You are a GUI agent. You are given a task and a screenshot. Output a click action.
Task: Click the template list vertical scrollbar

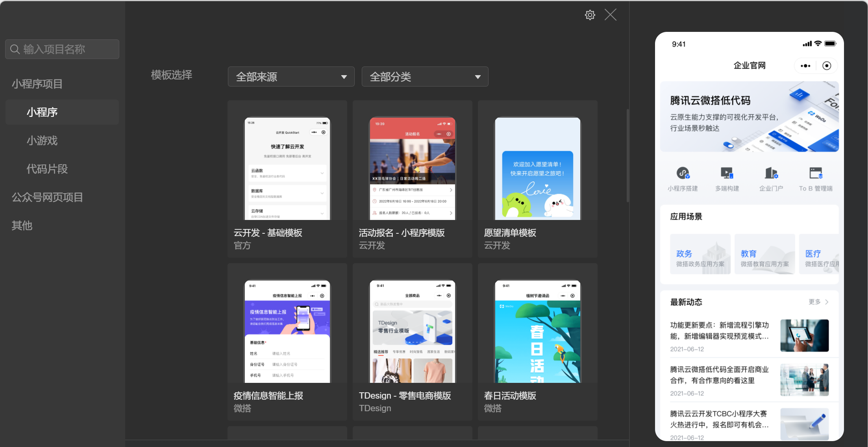[x=627, y=155]
